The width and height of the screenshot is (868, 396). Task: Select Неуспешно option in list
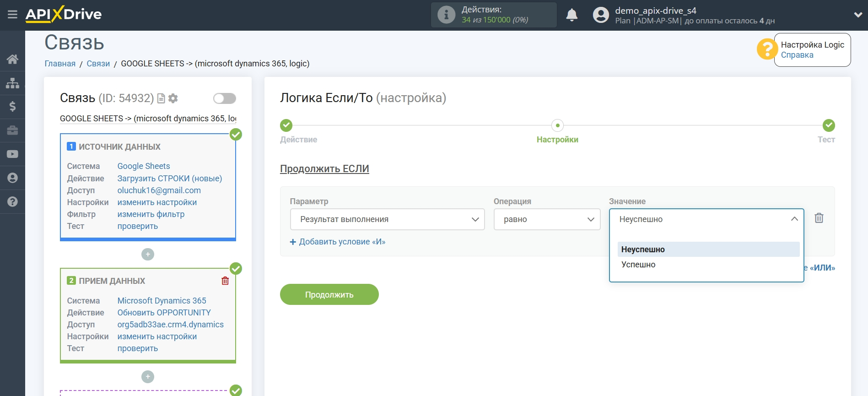(708, 250)
